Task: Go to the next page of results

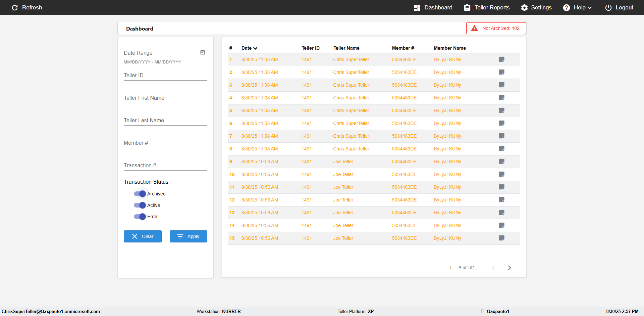Action: click(509, 268)
